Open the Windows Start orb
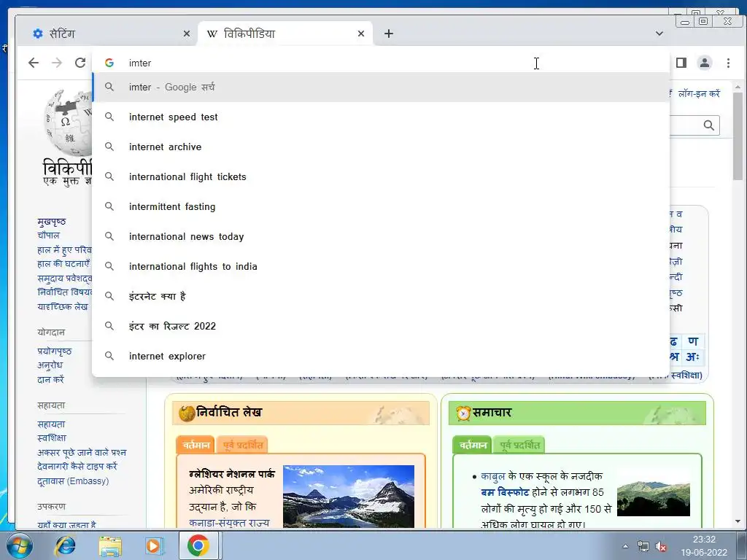Screen dimensions: 747x560 (20, 545)
